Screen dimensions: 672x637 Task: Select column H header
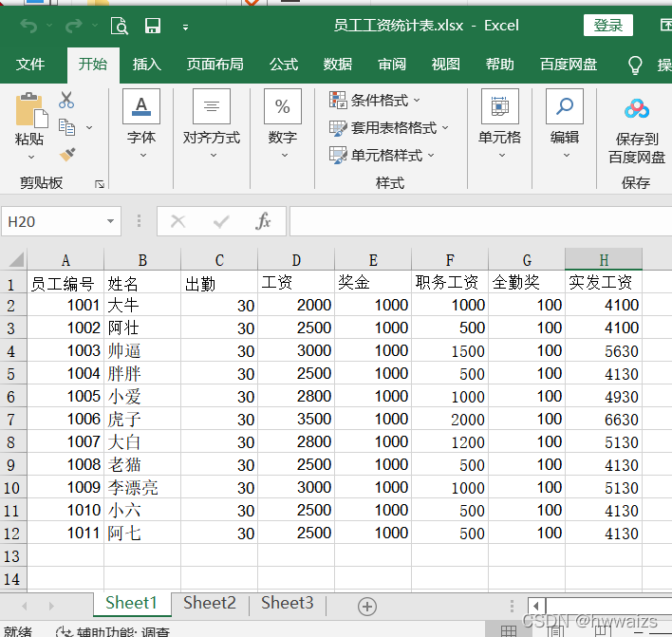pos(604,260)
